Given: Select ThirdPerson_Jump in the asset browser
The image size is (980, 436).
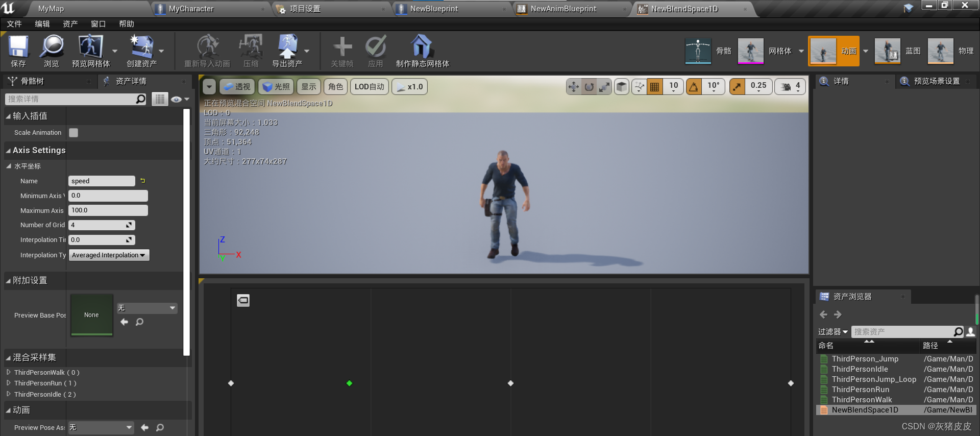Looking at the screenshot, I should click(x=865, y=359).
